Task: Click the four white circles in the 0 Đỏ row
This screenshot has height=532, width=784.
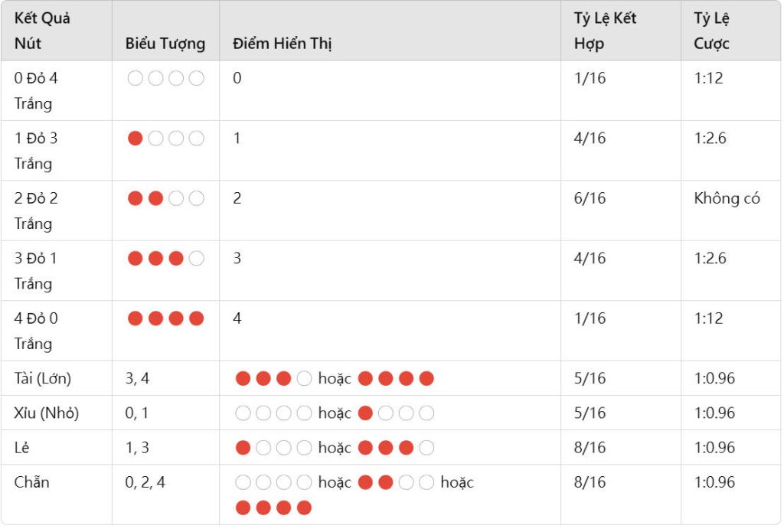Action: (165, 79)
